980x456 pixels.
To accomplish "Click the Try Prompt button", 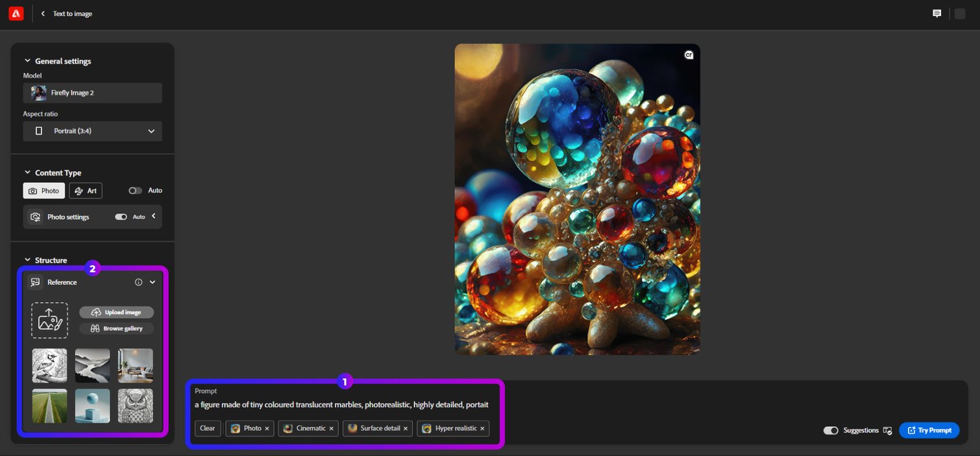I will point(929,430).
